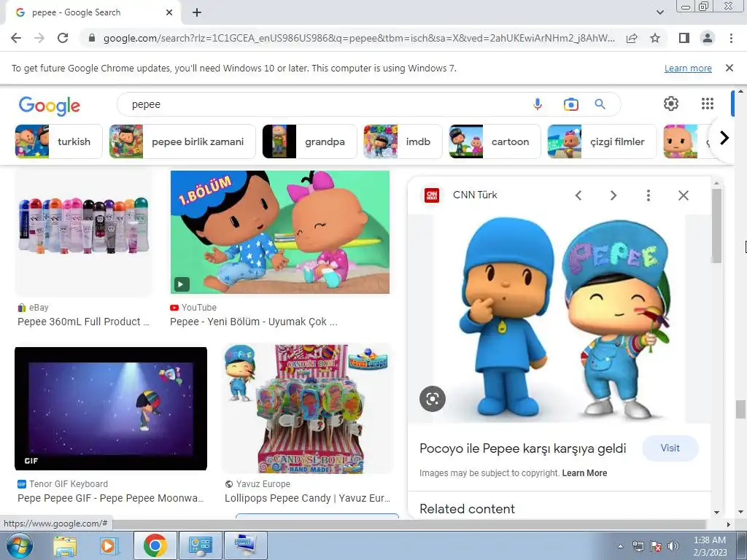The image size is (747, 560).
Task: Go back to the previous page
Action: pyautogui.click(x=16, y=38)
